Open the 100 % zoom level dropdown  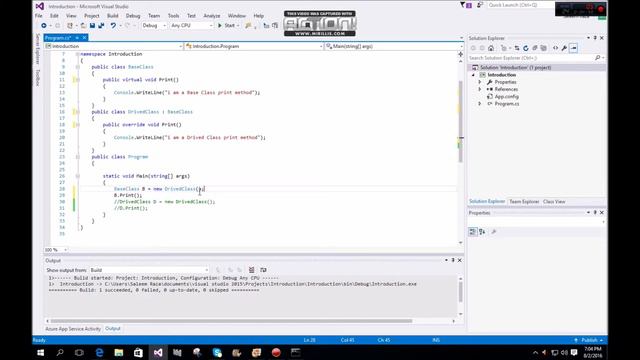56,250
